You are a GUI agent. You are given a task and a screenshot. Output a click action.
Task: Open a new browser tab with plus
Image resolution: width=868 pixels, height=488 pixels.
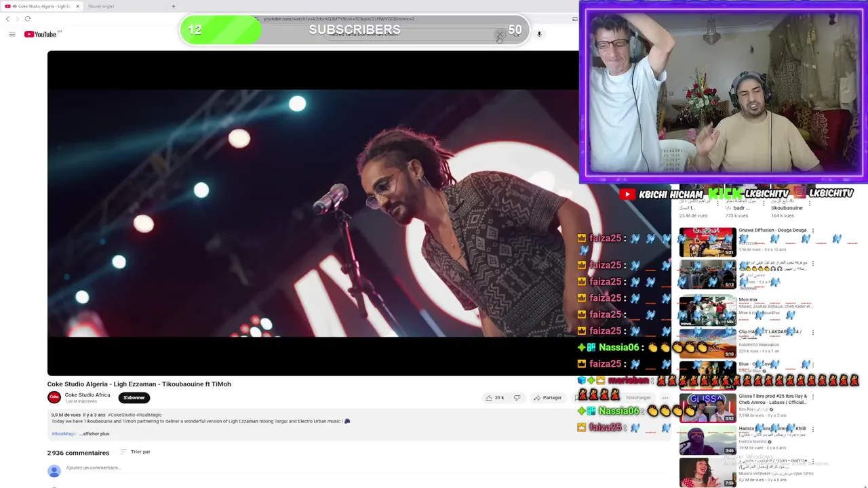point(173,6)
